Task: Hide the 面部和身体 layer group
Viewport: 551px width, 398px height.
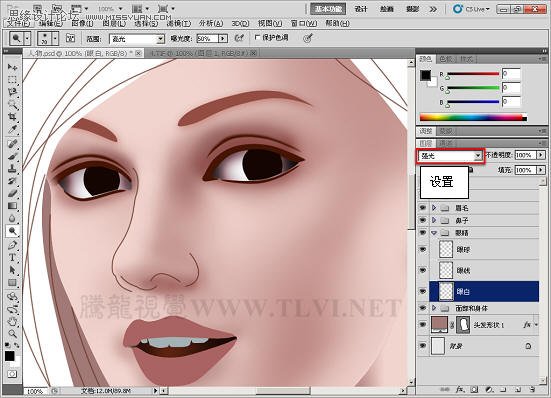Action: [x=423, y=308]
